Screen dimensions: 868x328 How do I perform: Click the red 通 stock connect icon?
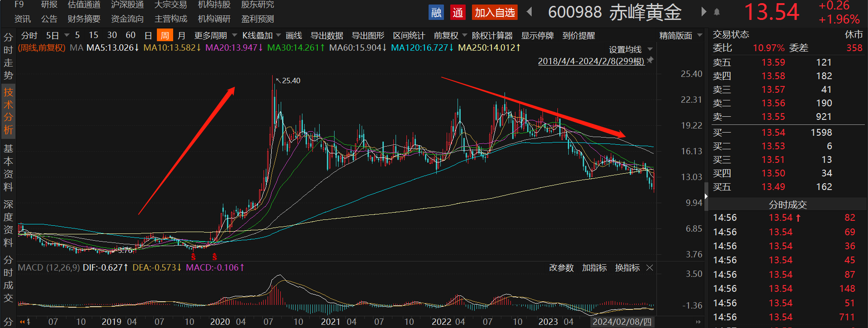458,12
